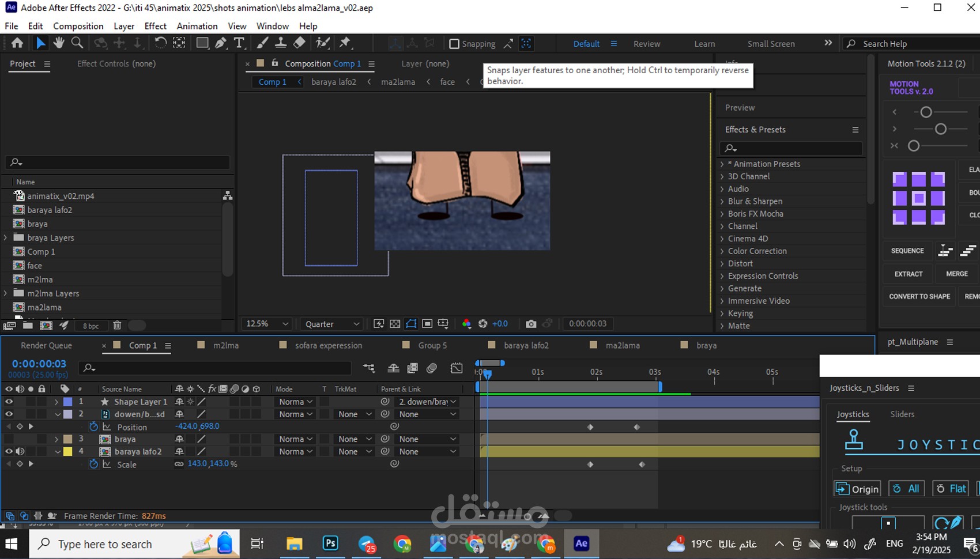This screenshot has height=559, width=980.
Task: Switch to the Render Queue tab
Action: (x=46, y=345)
